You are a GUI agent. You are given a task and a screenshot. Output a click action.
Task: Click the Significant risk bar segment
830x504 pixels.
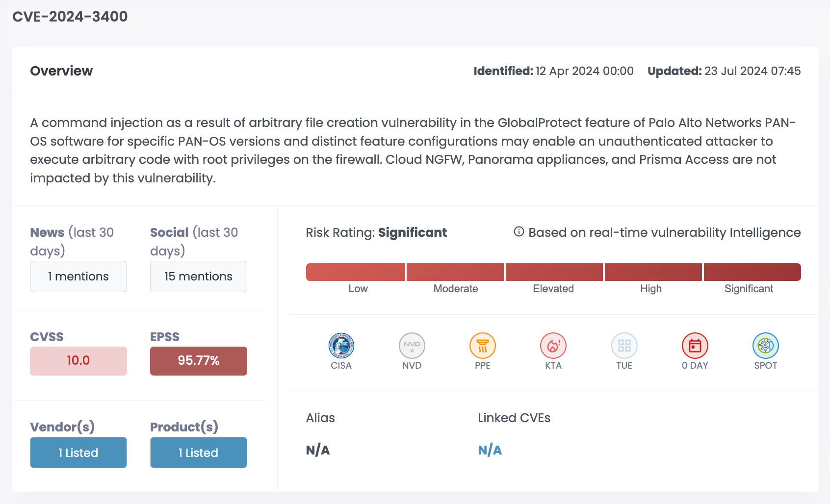[x=752, y=272]
